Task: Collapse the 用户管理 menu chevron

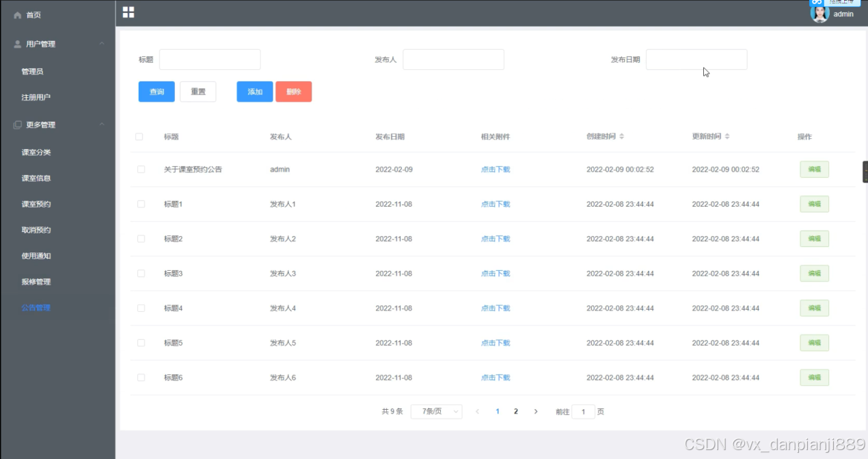Action: [x=102, y=44]
